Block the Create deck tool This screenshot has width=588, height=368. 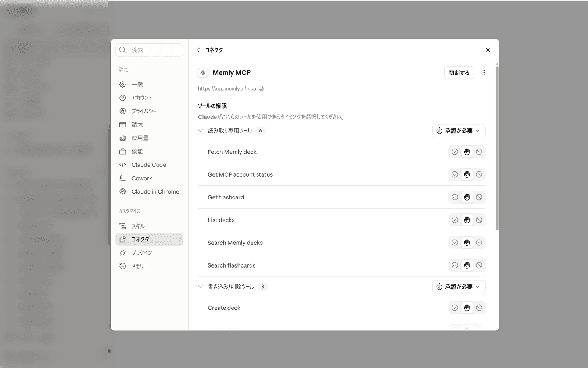click(479, 308)
